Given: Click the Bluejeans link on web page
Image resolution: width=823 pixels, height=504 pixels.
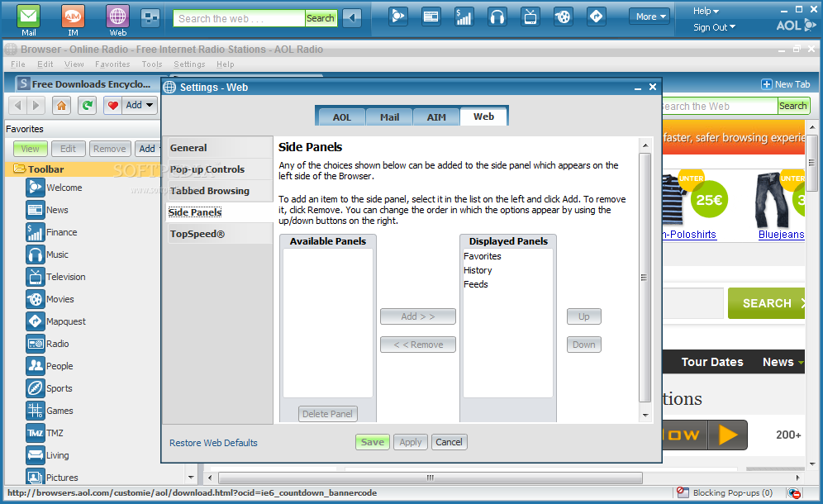Looking at the screenshot, I should tap(781, 235).
